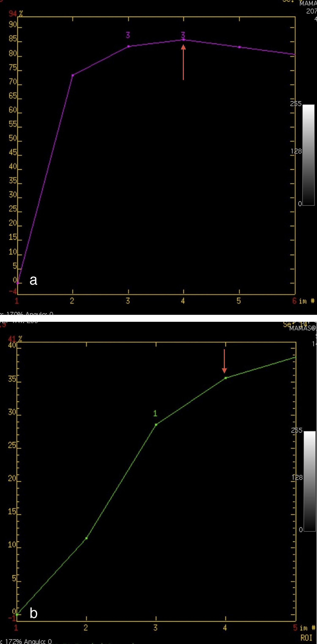Select the purple data point at image 2
The height and width of the screenshot is (644, 317).
(73, 75)
